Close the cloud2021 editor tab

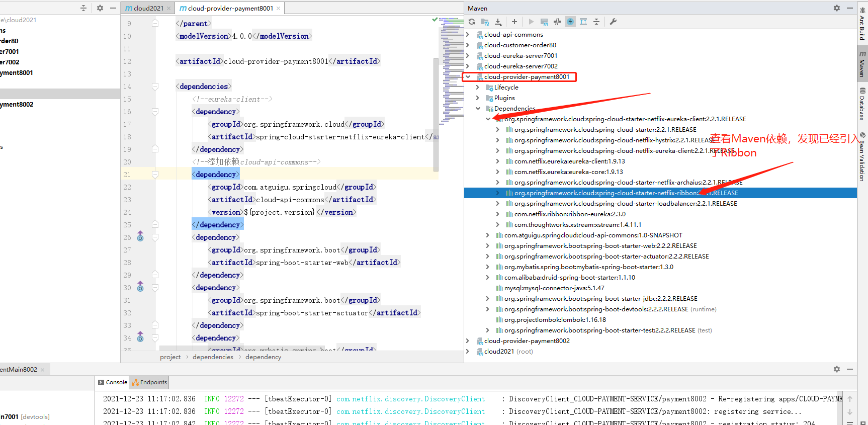tap(168, 8)
